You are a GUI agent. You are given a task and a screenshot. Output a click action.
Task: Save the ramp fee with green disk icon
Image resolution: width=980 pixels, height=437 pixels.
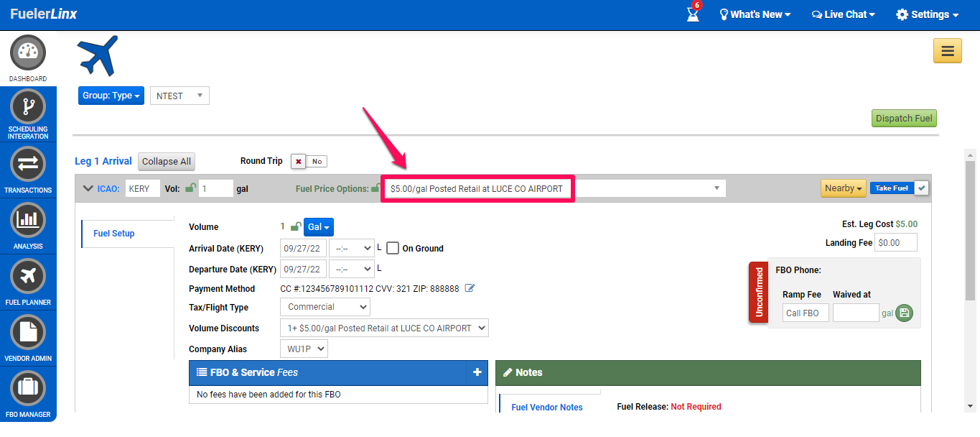904,313
